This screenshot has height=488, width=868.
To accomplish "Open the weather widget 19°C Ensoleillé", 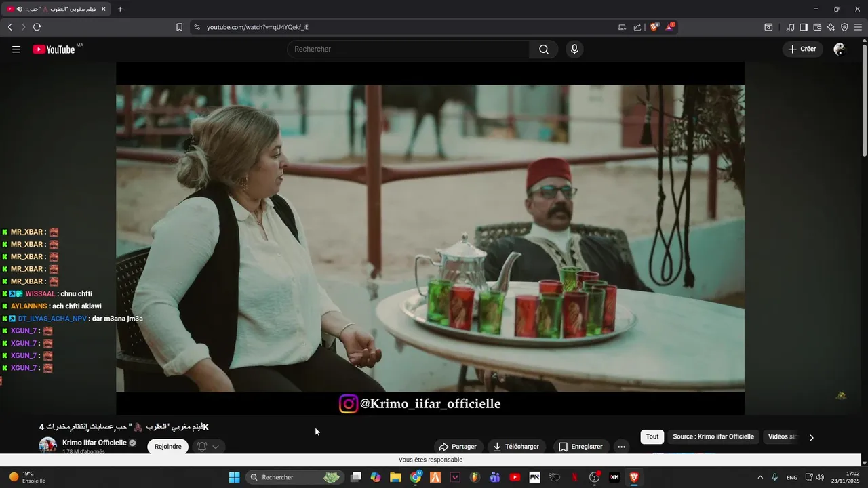I will [x=27, y=477].
